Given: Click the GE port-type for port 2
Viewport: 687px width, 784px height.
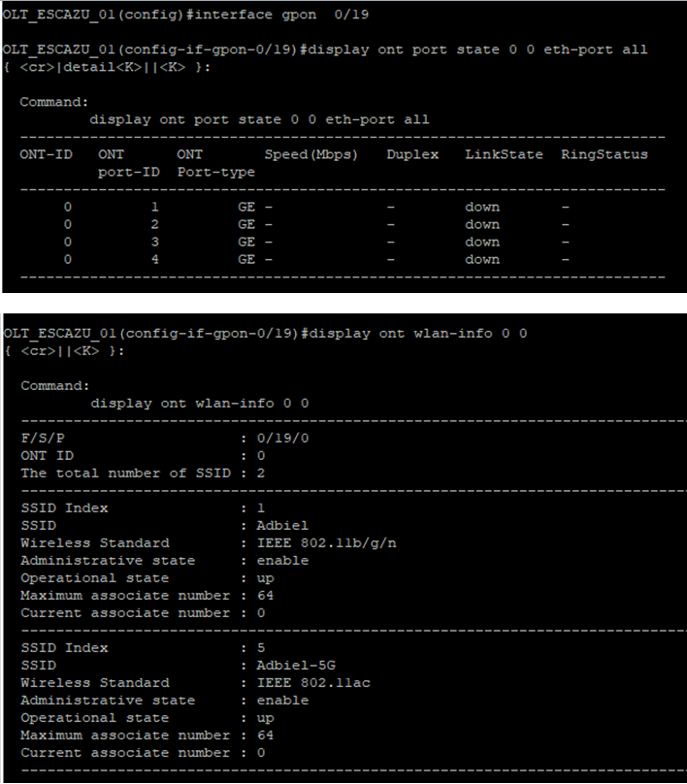Looking at the screenshot, I should [x=246, y=224].
